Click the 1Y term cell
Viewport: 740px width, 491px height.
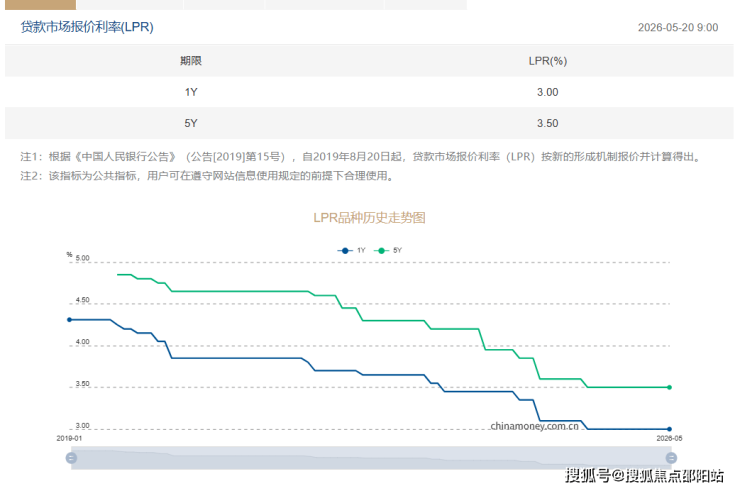[x=191, y=92]
